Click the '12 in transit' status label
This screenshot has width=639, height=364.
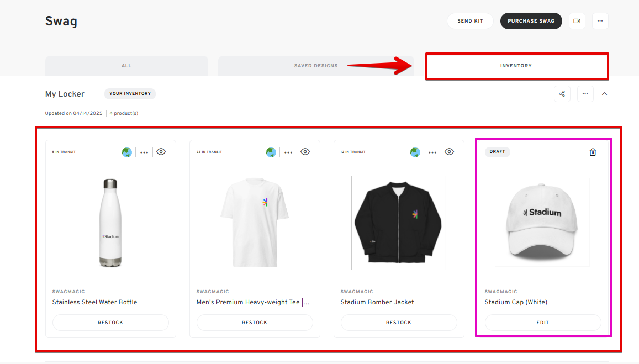353,152
